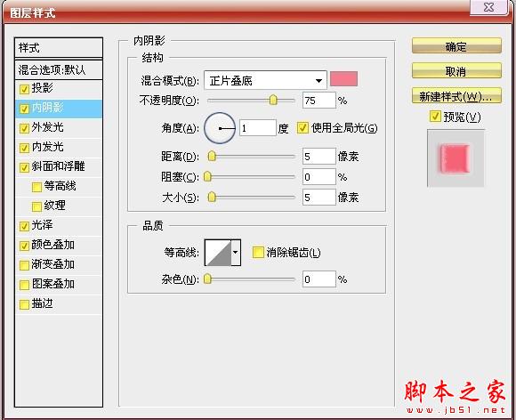Toggle the 预览(V) checkbox

435,116
